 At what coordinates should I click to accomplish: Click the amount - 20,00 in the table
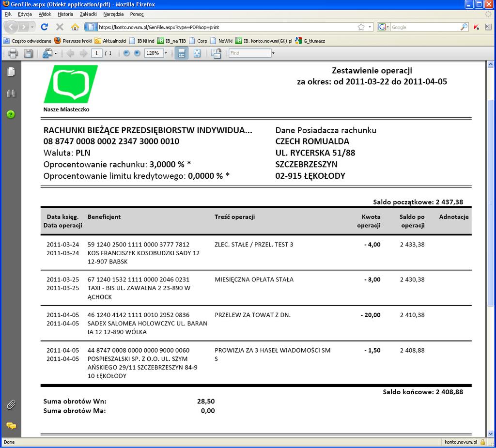371,315
